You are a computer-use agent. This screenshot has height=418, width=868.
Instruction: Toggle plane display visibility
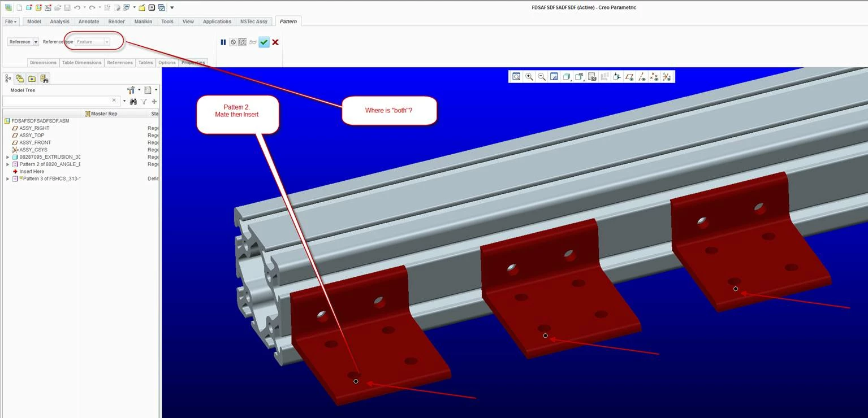[x=629, y=77]
